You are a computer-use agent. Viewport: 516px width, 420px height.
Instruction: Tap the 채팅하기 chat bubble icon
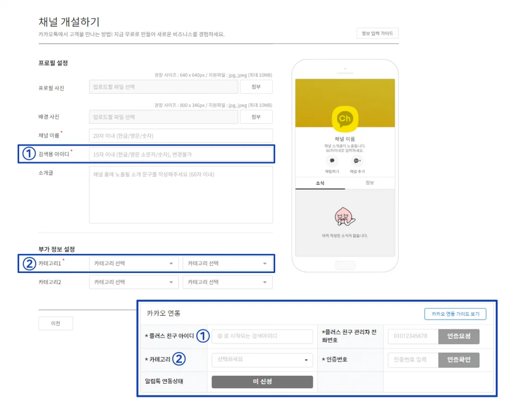coord(332,161)
